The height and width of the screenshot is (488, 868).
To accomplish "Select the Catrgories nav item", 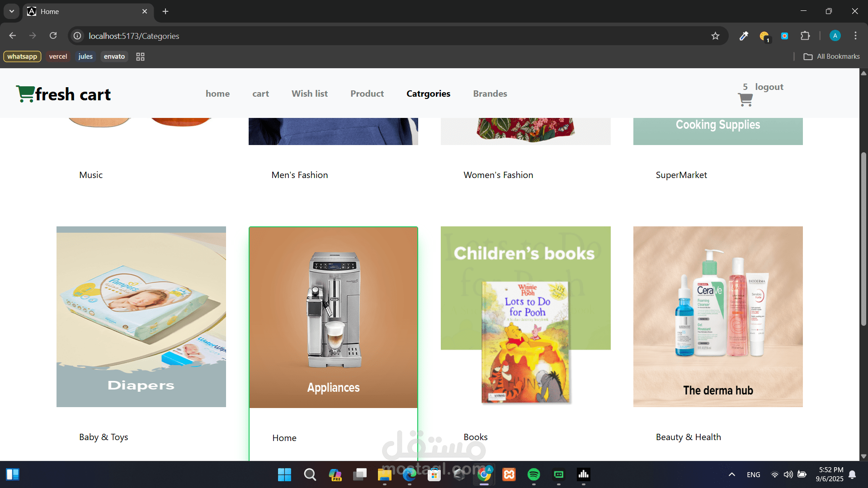I will (428, 94).
